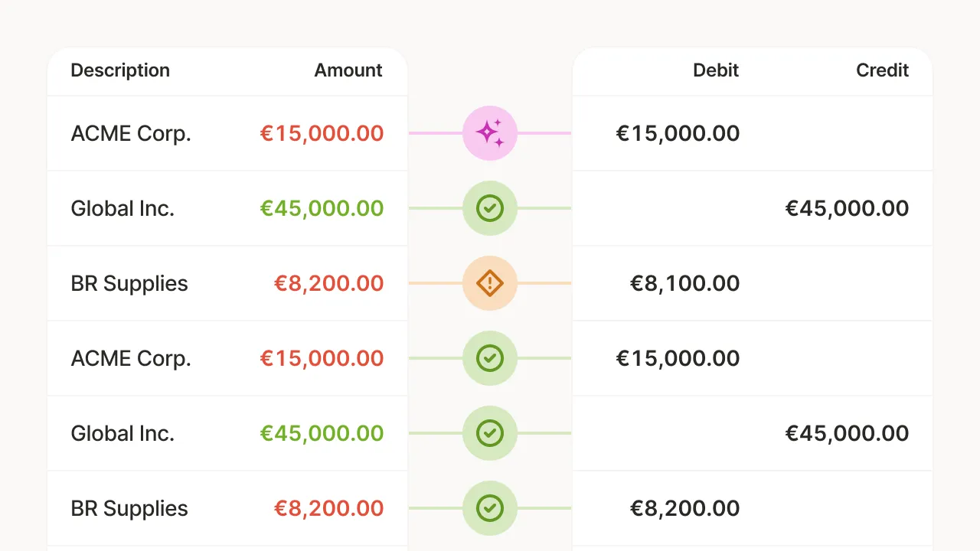Click green checkmark beside first Global Inc. row
Viewport: 980px width, 551px height.
490,208
